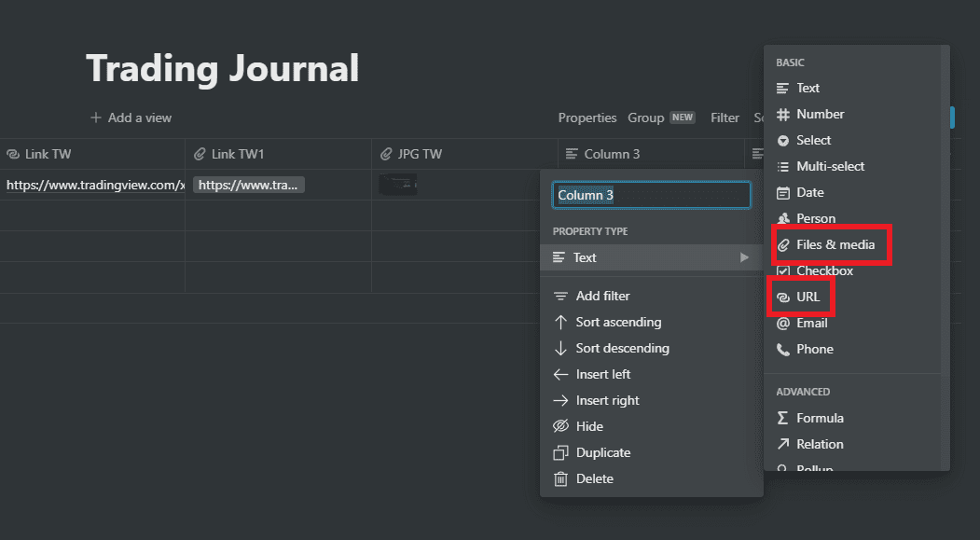The image size is (980, 540).
Task: Choose the Formula property label
Action: click(x=820, y=418)
